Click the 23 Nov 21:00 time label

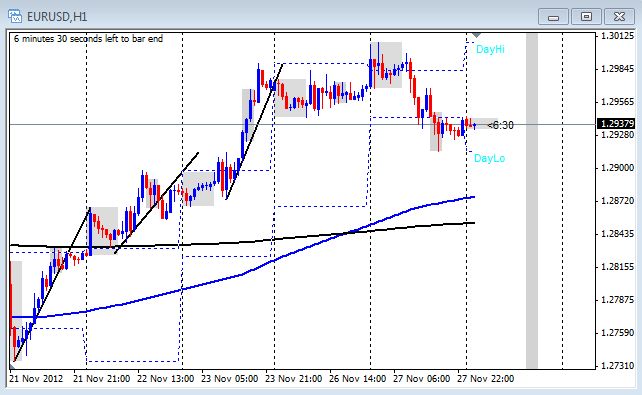tap(294, 379)
